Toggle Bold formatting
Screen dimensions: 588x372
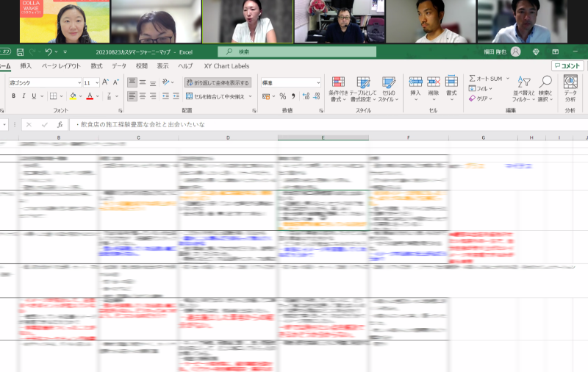(x=14, y=96)
